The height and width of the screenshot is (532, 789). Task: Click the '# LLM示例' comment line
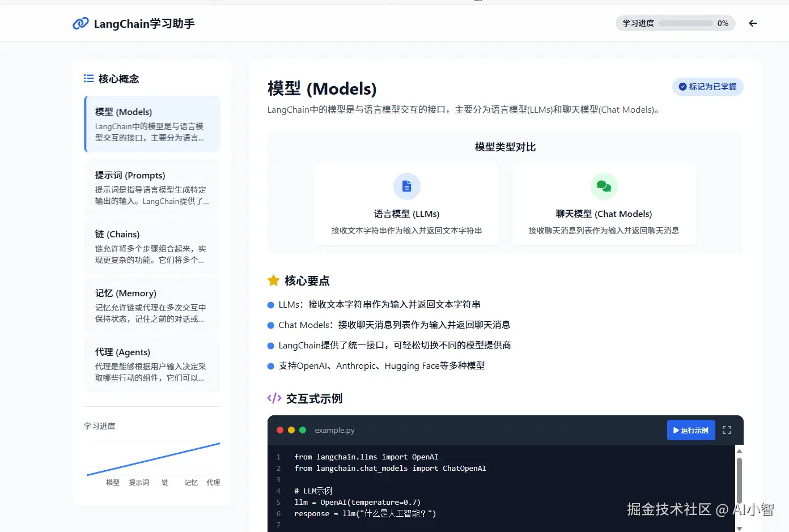click(313, 491)
